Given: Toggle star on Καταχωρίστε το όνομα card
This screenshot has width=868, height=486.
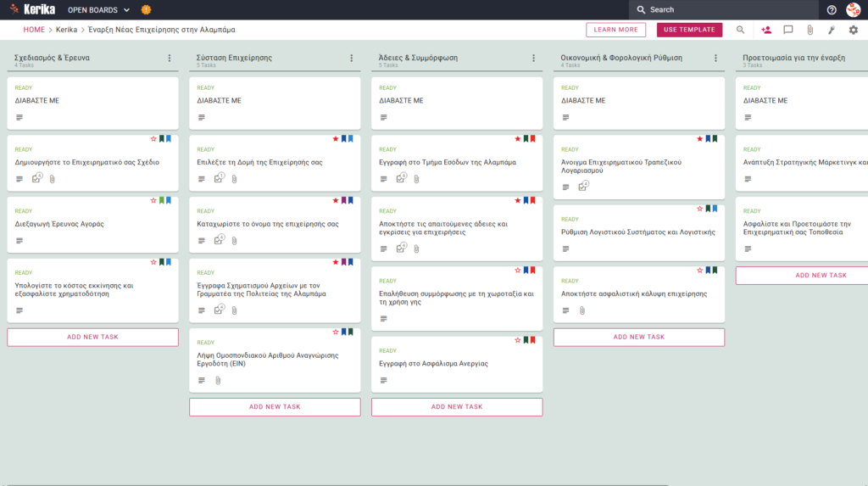Looking at the screenshot, I should click(x=336, y=201).
